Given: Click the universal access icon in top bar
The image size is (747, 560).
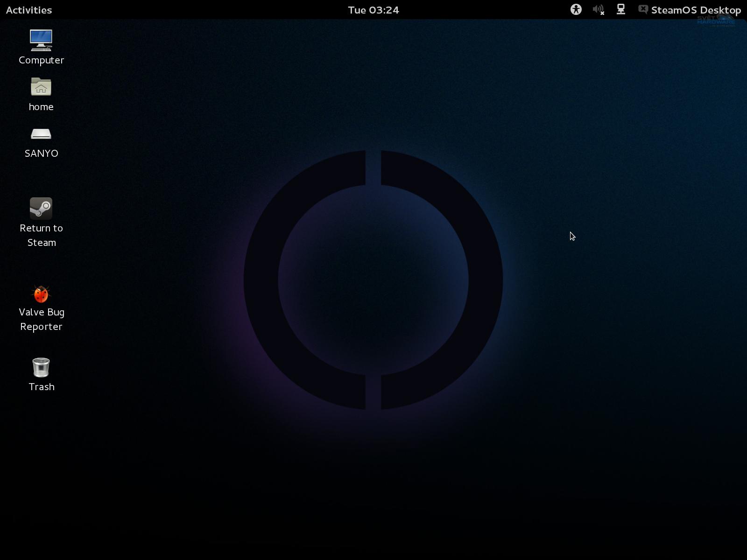Looking at the screenshot, I should tap(576, 9).
